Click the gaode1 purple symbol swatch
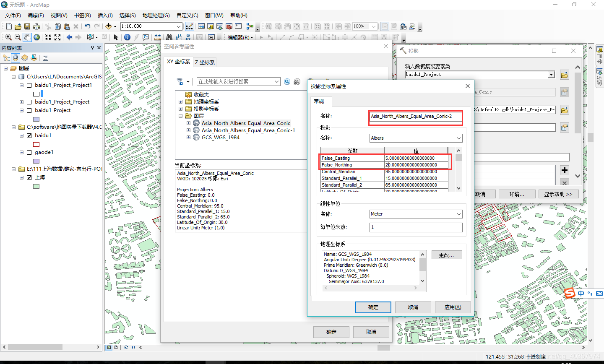 [36, 161]
